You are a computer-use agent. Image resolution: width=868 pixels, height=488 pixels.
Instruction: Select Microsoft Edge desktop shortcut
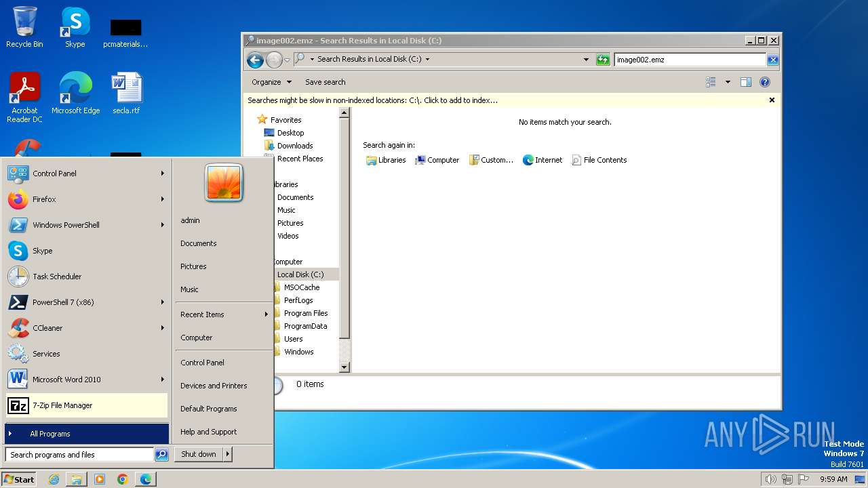(75, 94)
